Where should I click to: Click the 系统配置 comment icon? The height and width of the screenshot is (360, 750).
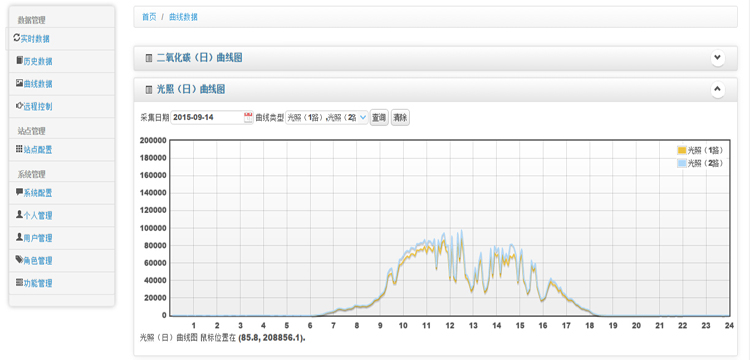click(19, 192)
